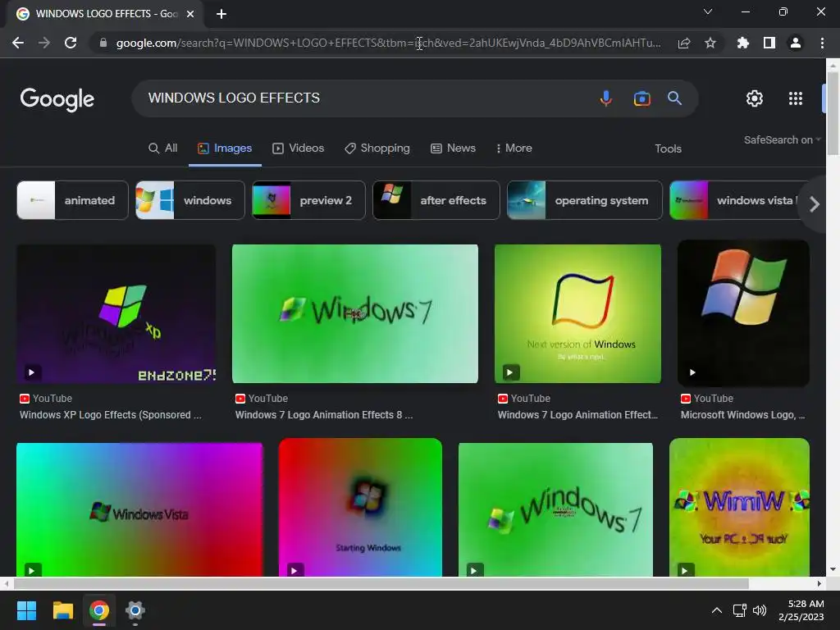Open Settings from the taskbar
Viewport: 840px width, 630px height.
[x=135, y=610]
